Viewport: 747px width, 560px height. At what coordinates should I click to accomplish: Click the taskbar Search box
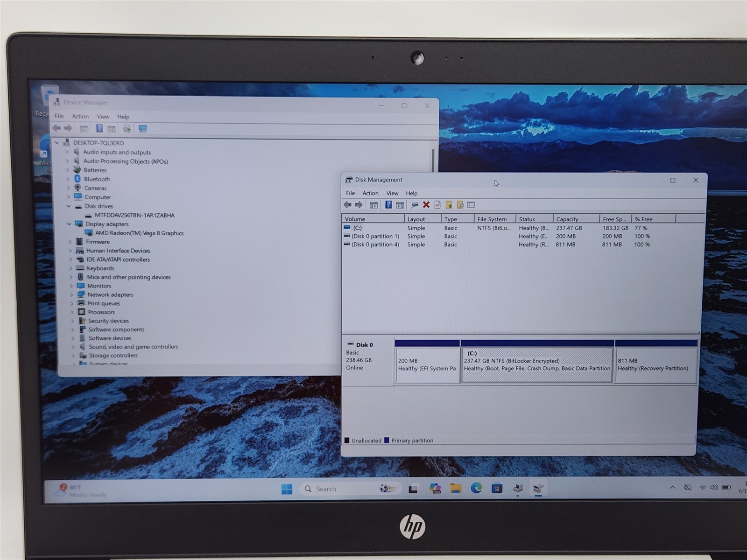click(x=350, y=489)
